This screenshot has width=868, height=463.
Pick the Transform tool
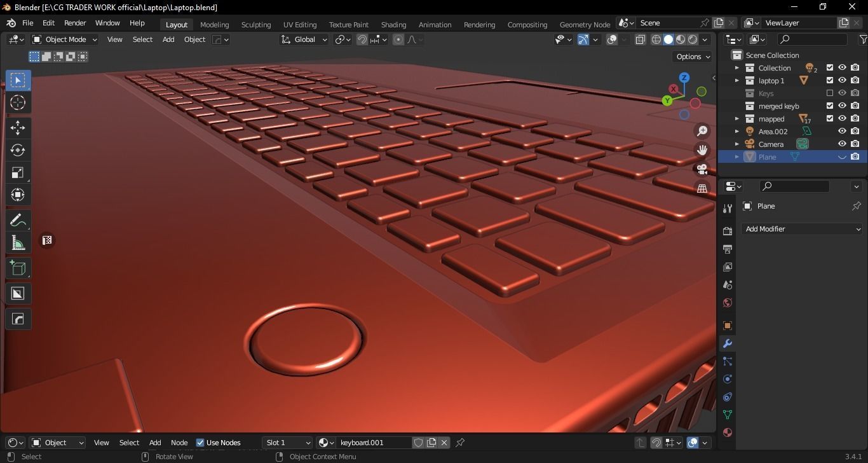pyautogui.click(x=18, y=195)
